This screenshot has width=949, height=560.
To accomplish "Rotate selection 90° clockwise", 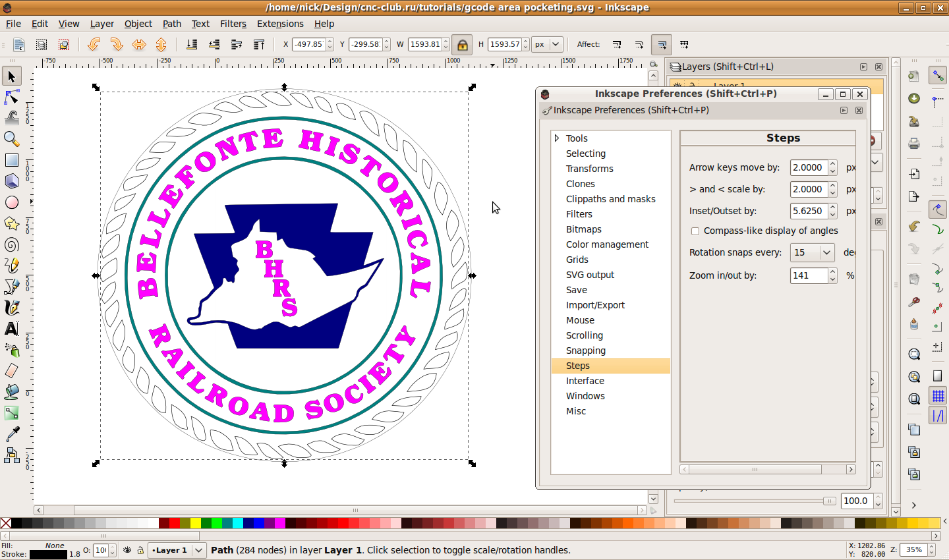I will tap(117, 44).
